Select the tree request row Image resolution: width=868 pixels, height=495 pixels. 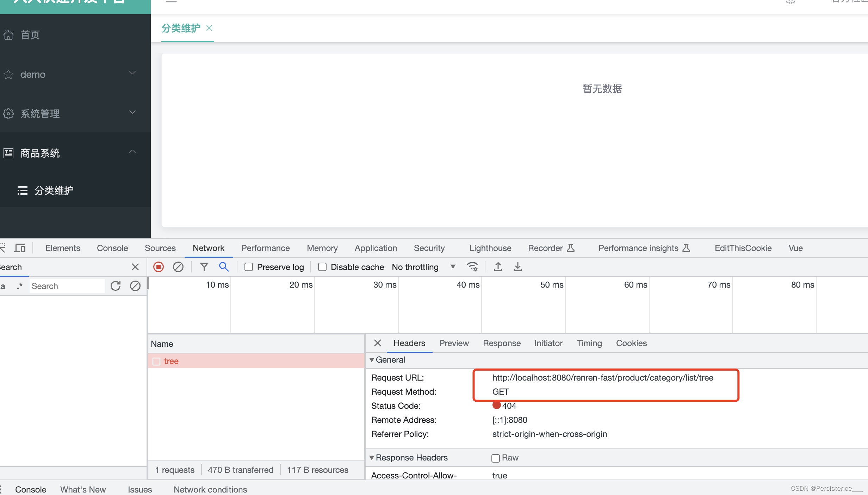click(256, 361)
